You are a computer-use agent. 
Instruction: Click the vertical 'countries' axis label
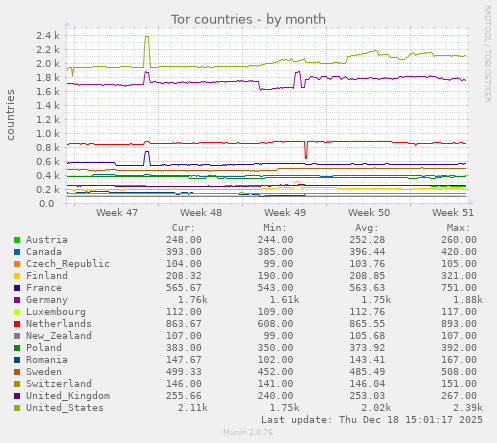point(10,115)
